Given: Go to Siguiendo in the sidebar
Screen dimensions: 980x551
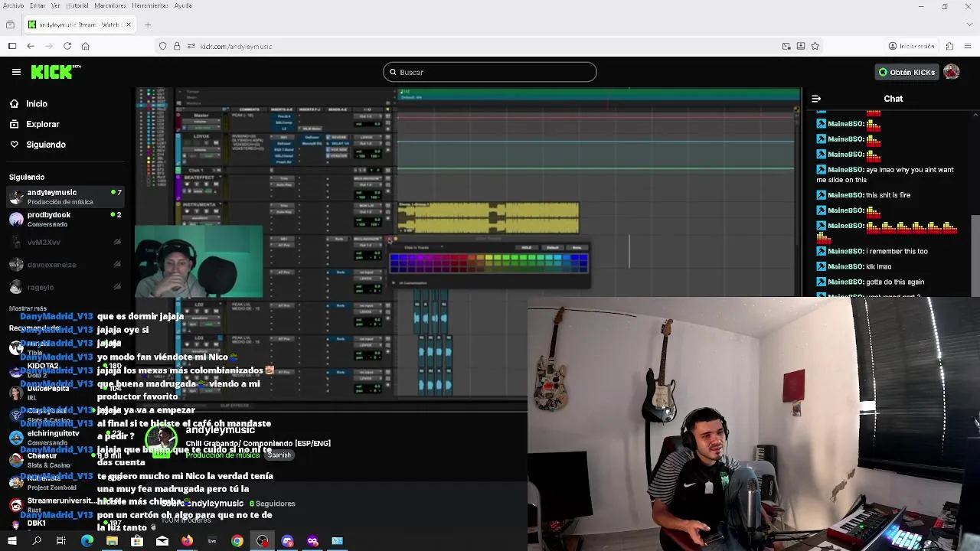Looking at the screenshot, I should click(x=46, y=144).
